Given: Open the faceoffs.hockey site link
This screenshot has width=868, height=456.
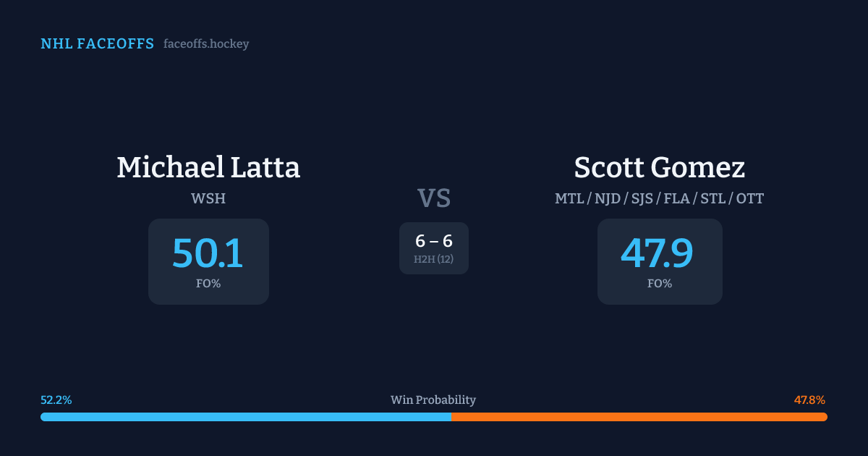Looking at the screenshot, I should click(x=206, y=44).
